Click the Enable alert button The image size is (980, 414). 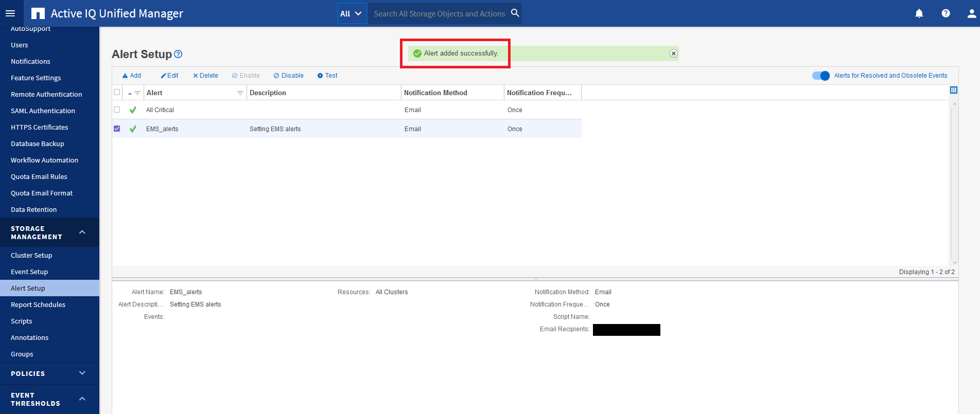click(x=246, y=76)
